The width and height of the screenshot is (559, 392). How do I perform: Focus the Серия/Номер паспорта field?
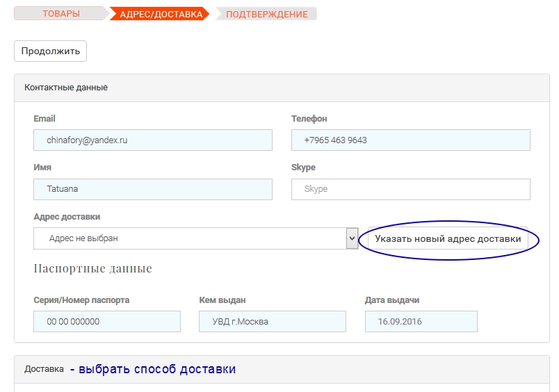(x=107, y=321)
